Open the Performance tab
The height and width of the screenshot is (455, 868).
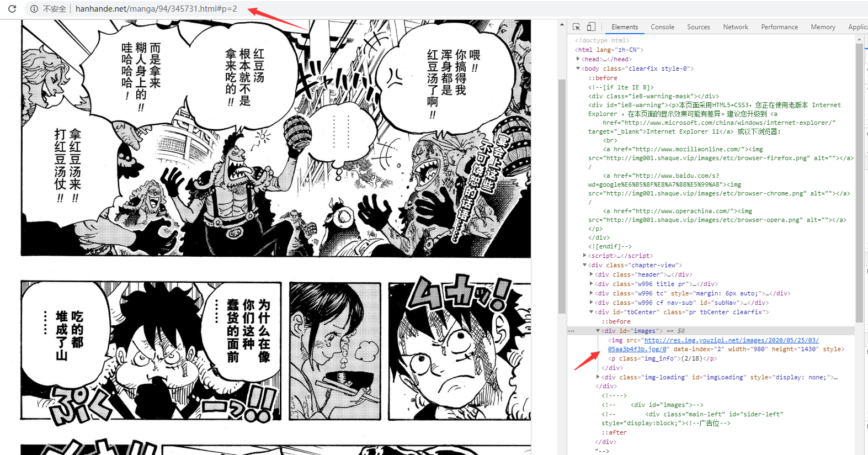(x=779, y=27)
